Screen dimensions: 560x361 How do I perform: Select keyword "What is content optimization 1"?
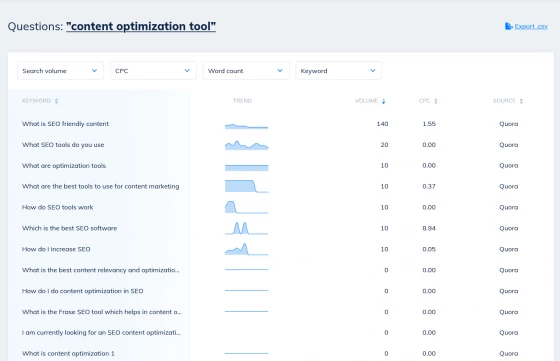pyautogui.click(x=68, y=354)
